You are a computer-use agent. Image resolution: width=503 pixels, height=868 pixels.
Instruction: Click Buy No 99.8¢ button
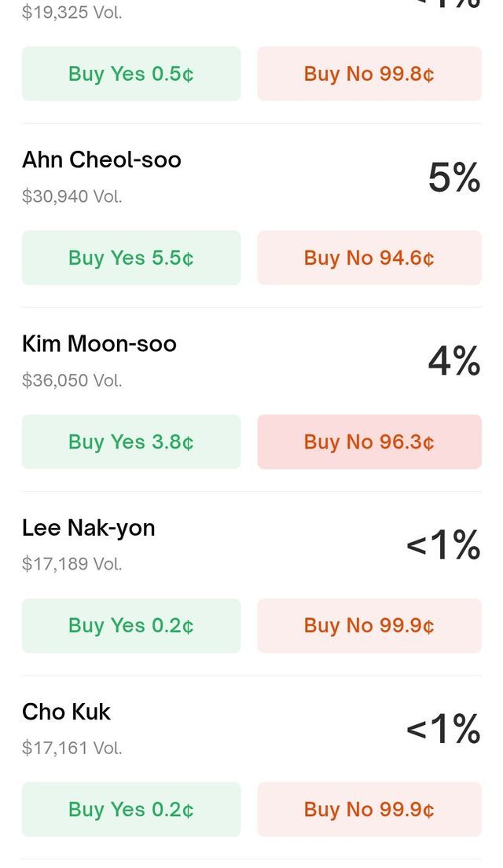369,74
